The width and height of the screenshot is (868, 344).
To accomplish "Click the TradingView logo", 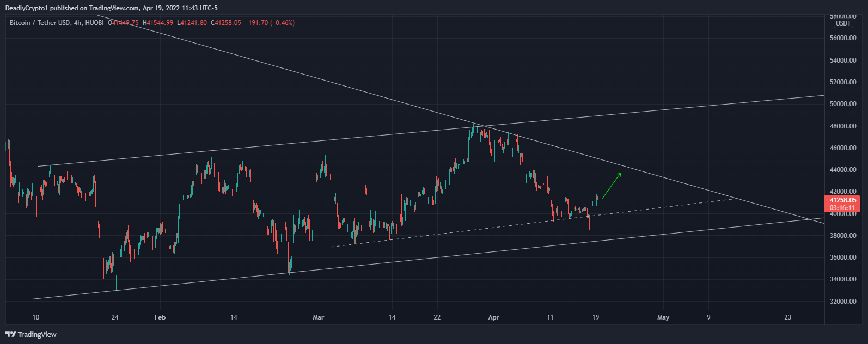I will pyautogui.click(x=31, y=334).
